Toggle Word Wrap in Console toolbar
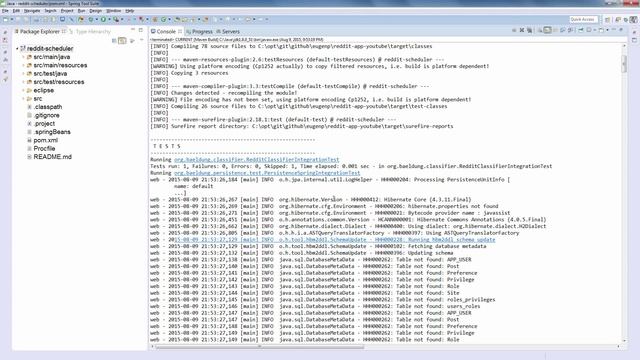The image size is (640, 360). coord(556,30)
